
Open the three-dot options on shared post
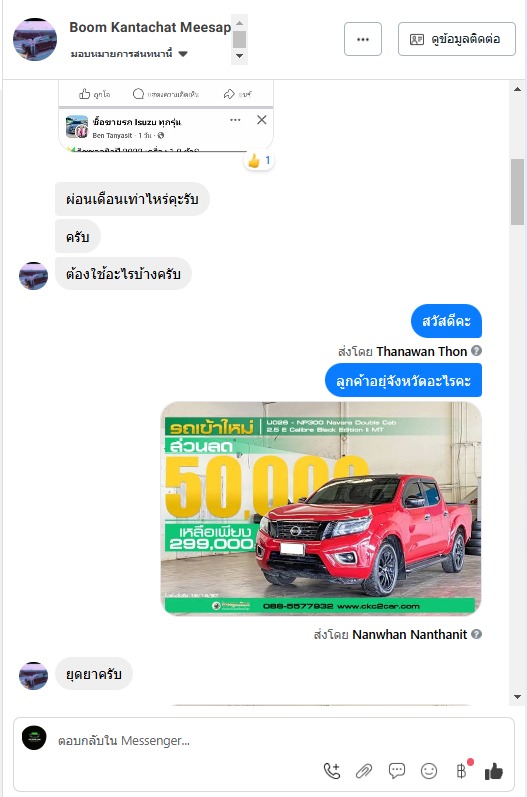235,120
